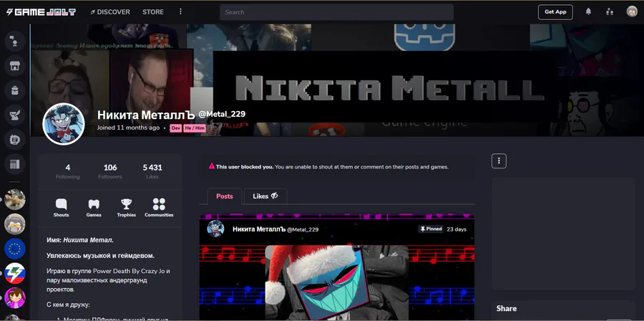Open the robot face sidebar icon
The image size is (644, 321).
click(x=15, y=140)
